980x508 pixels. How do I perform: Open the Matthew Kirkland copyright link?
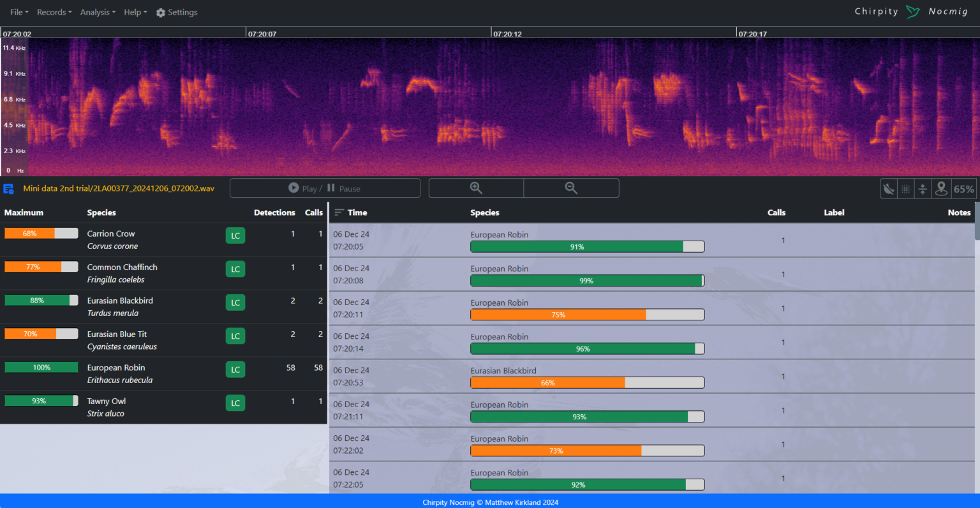click(x=490, y=502)
